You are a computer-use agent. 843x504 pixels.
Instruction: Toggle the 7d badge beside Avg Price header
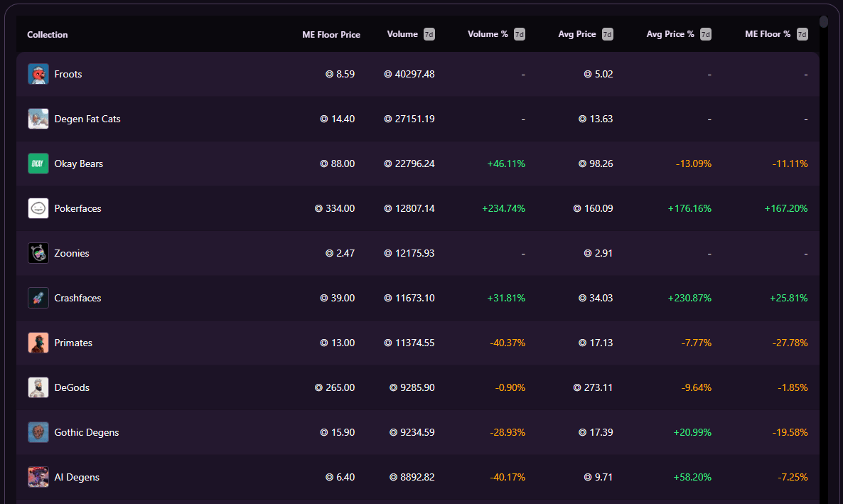(608, 34)
